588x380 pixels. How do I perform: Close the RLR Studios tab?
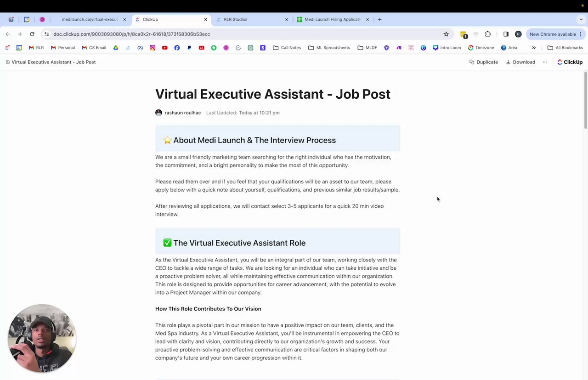click(287, 19)
